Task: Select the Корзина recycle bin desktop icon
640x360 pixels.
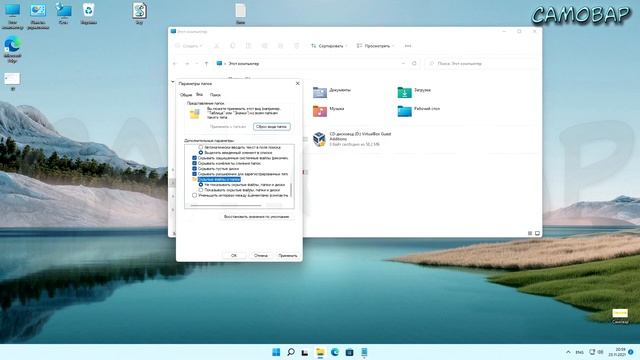Action: click(x=89, y=14)
